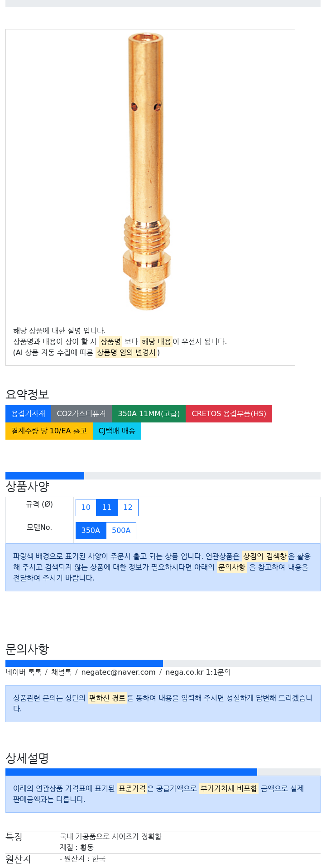
Task: Click the 문의사항 section heading
Action: [27, 649]
